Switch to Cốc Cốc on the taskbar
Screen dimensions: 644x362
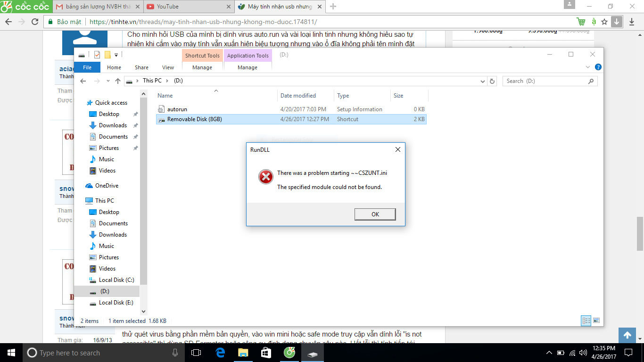pos(289,353)
